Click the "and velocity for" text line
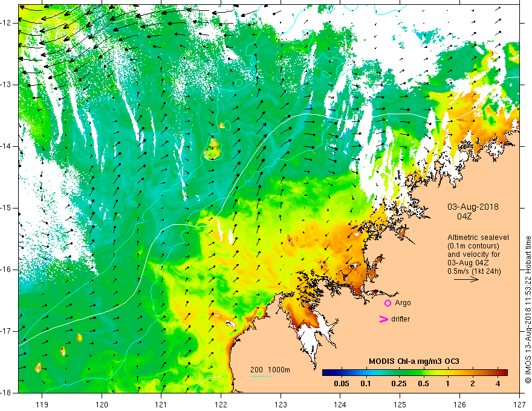 coord(473,254)
